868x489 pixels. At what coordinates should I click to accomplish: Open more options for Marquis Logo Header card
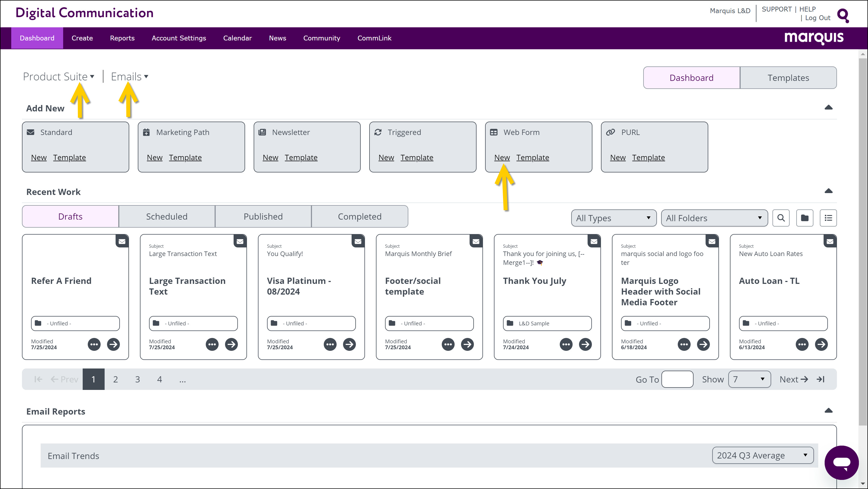click(x=684, y=344)
